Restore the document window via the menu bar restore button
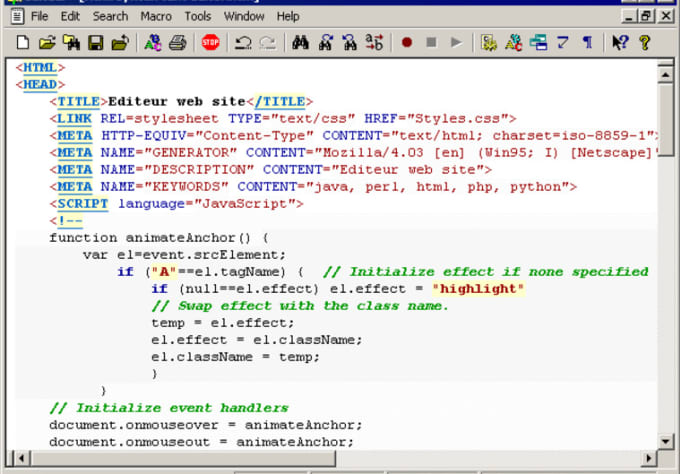 pos(646,16)
